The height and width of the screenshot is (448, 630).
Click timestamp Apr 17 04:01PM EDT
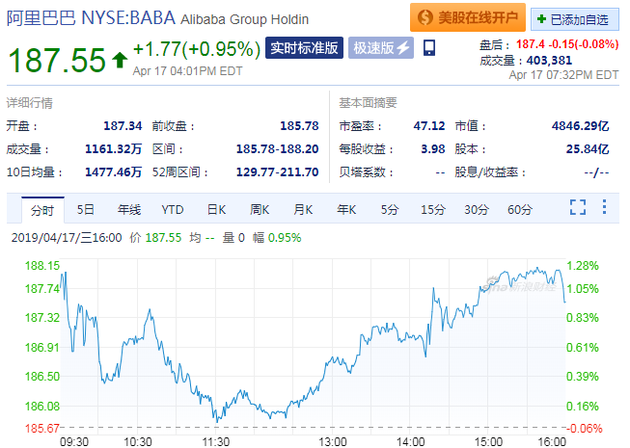coord(187,71)
